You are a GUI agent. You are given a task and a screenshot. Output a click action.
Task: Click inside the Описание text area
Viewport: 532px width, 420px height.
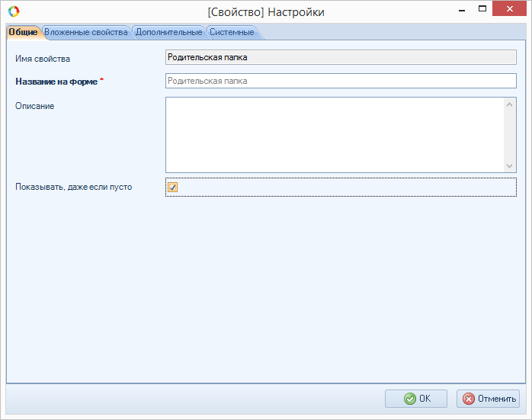pyautogui.click(x=334, y=134)
